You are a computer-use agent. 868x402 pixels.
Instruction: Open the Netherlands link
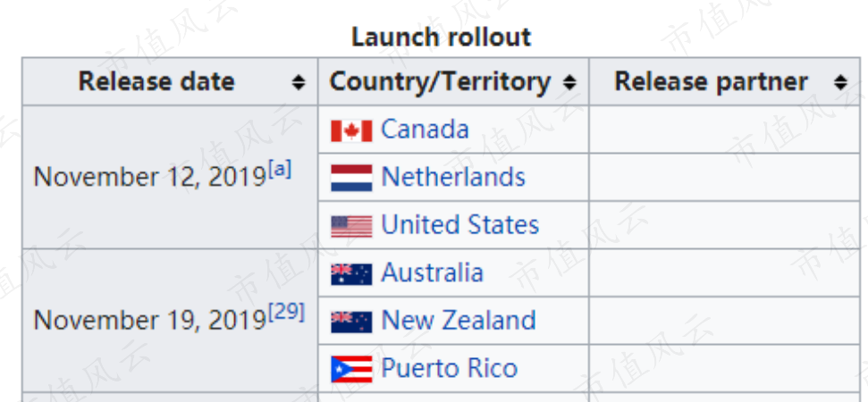coord(453,177)
